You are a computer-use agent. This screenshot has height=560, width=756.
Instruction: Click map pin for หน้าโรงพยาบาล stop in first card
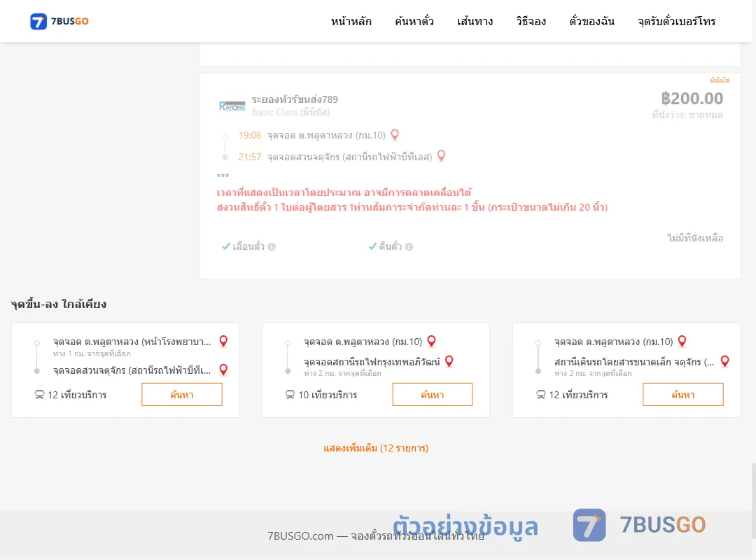point(223,342)
